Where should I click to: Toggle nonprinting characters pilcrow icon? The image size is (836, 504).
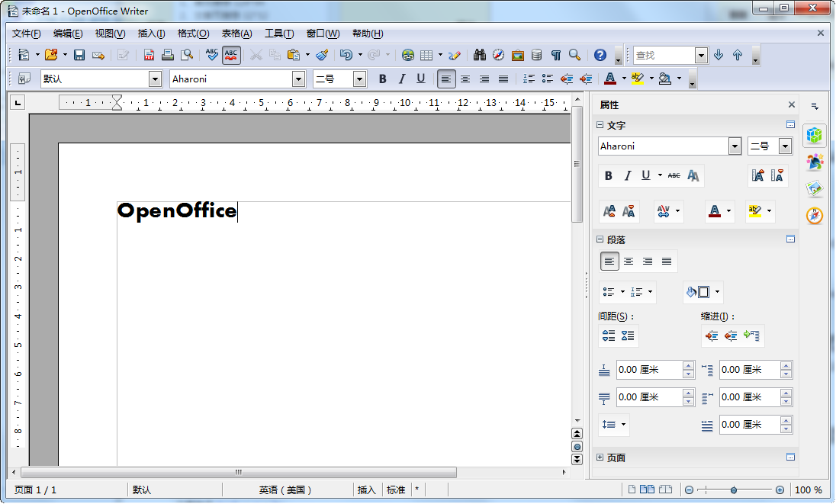[556, 55]
